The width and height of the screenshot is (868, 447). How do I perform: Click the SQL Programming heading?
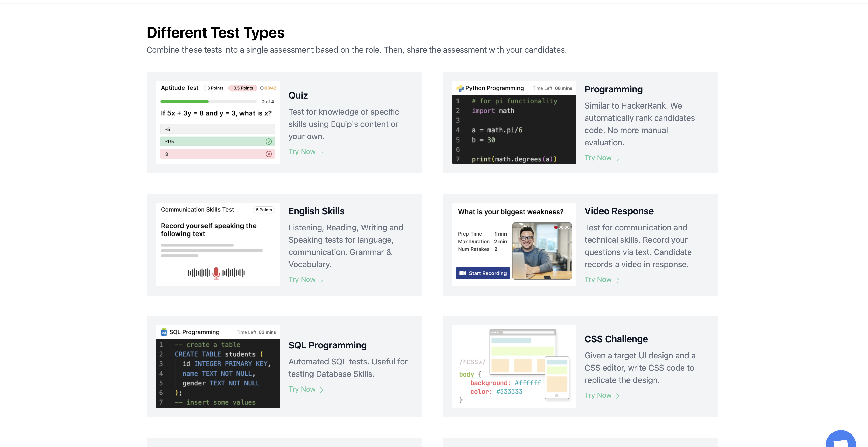click(327, 345)
